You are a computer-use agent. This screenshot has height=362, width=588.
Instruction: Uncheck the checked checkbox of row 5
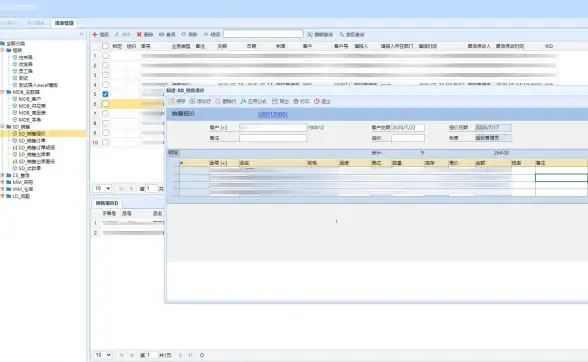(x=105, y=94)
